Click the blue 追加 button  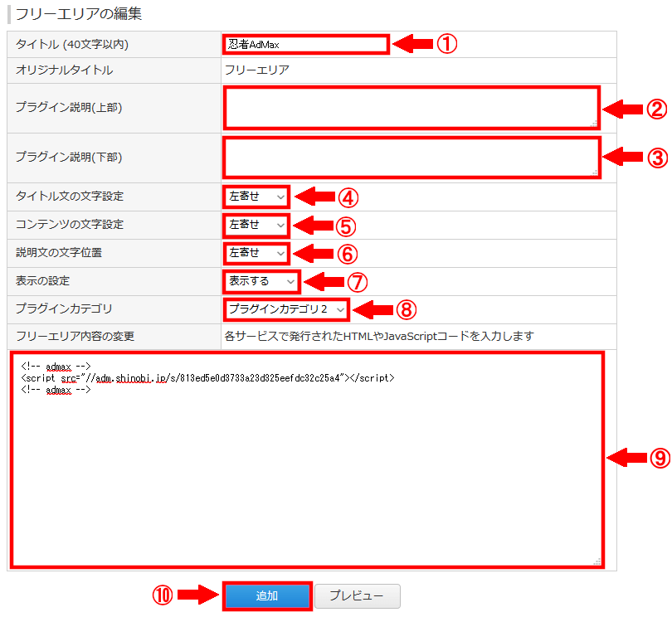pos(267,595)
